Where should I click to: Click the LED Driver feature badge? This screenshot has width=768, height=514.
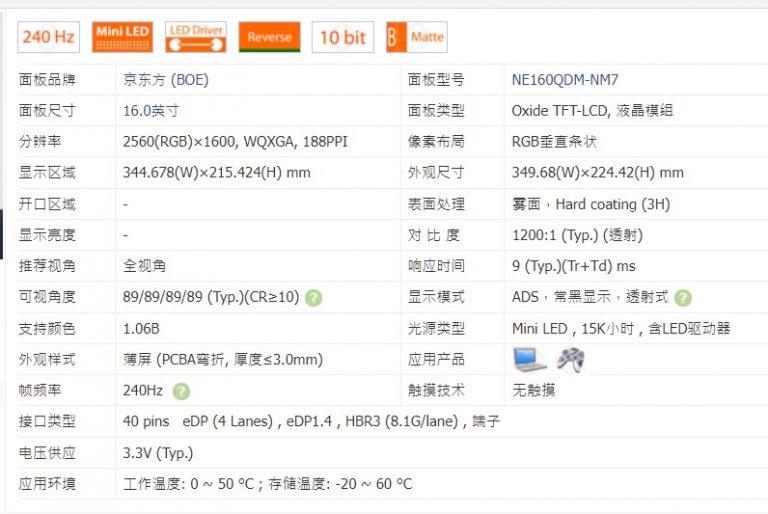[196, 37]
